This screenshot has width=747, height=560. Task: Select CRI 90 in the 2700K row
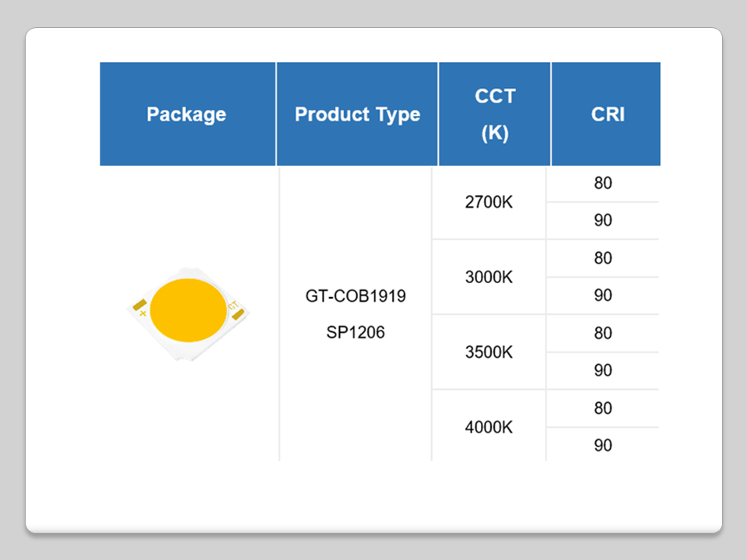[x=603, y=221]
